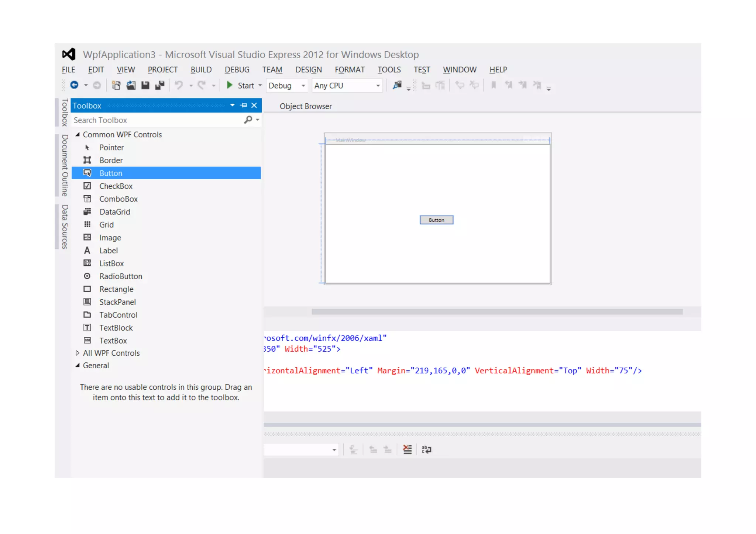Select the Button control in Toolbox

pyautogui.click(x=166, y=173)
